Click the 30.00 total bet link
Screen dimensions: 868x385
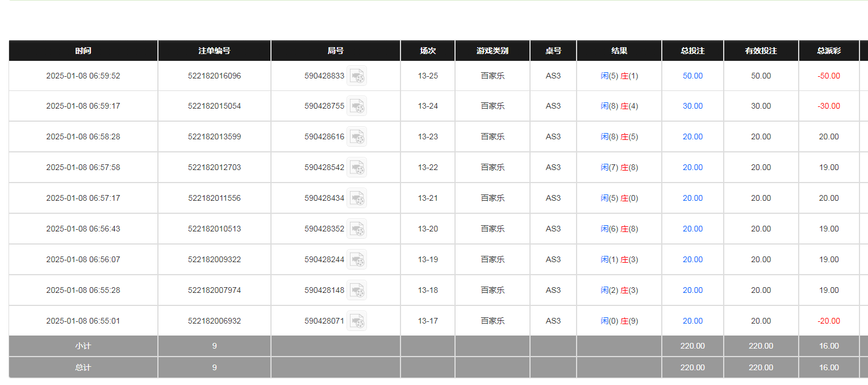692,106
